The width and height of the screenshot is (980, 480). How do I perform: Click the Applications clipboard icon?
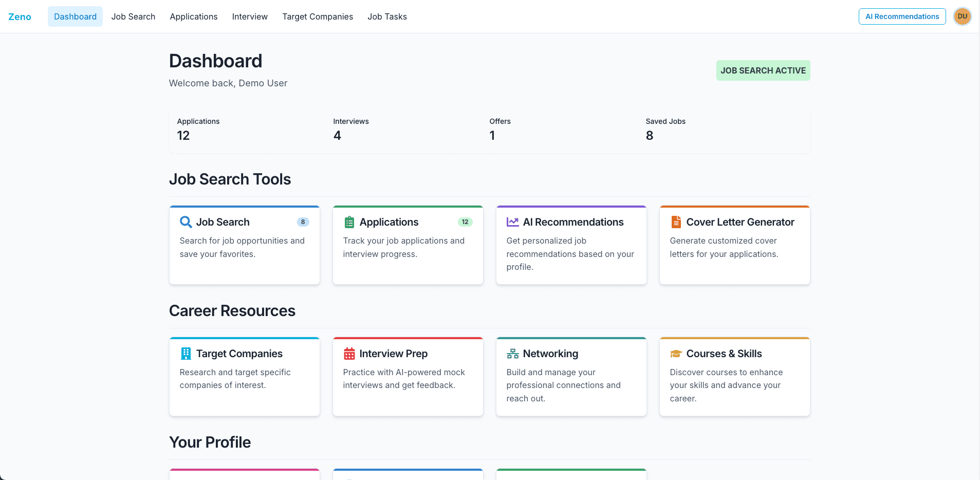click(349, 222)
